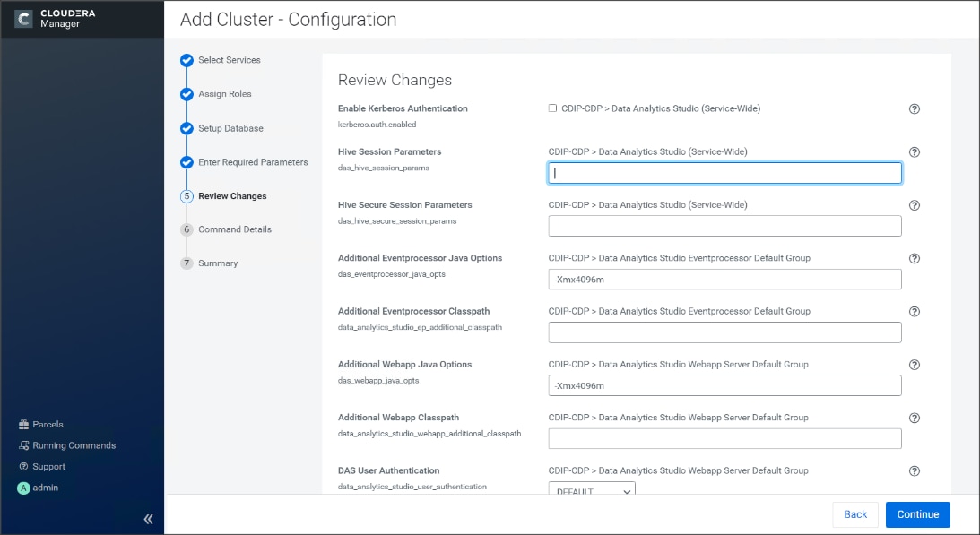Click the Running Commands icon
980x535 pixels.
point(23,445)
